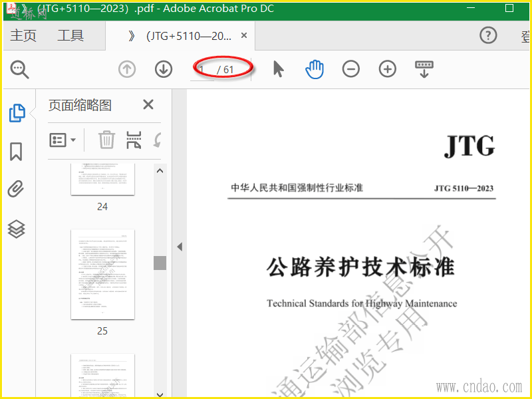This screenshot has height=399, width=532.
Task: Click the 61 total pages label
Action: (225, 70)
